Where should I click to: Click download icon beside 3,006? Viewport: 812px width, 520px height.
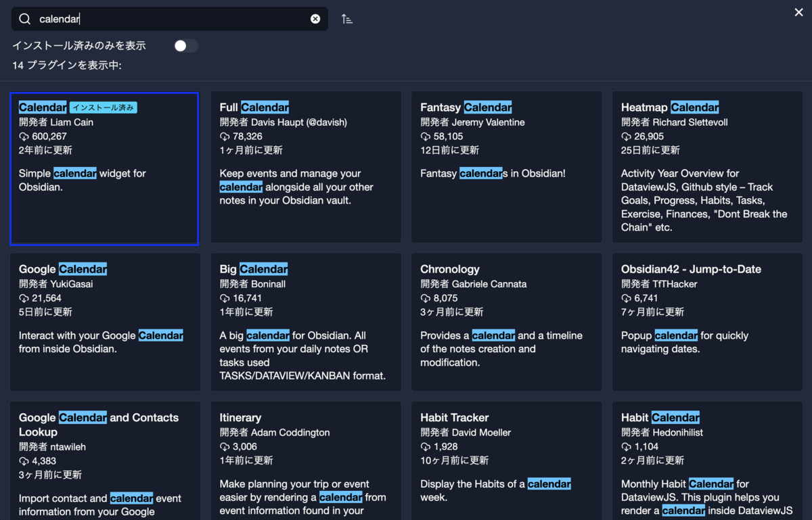pyautogui.click(x=225, y=447)
